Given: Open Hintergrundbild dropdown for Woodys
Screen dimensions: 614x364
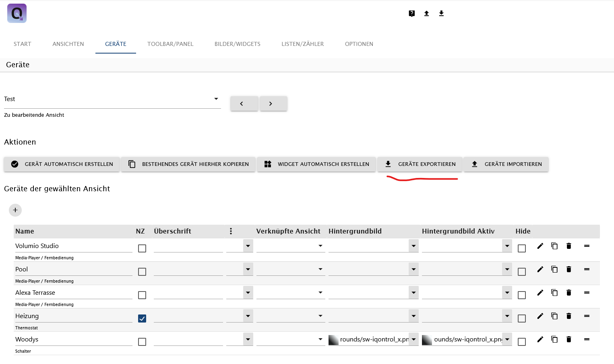Looking at the screenshot, I should click(x=413, y=339).
